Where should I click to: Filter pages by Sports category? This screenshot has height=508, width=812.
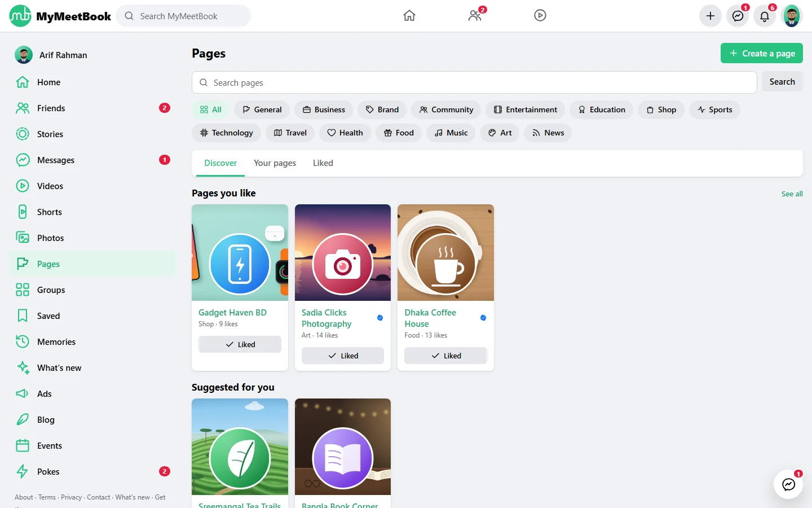tap(714, 110)
